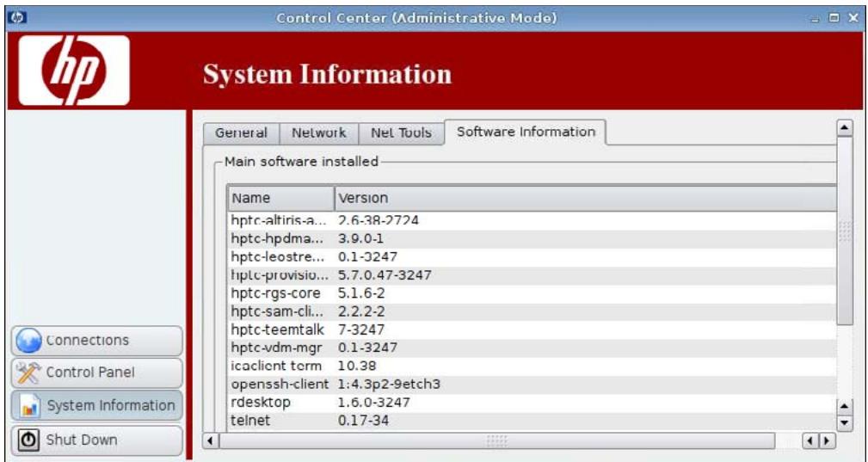Click version value 10.38
Image resolution: width=868 pixels, height=462 pixels.
pos(357,367)
